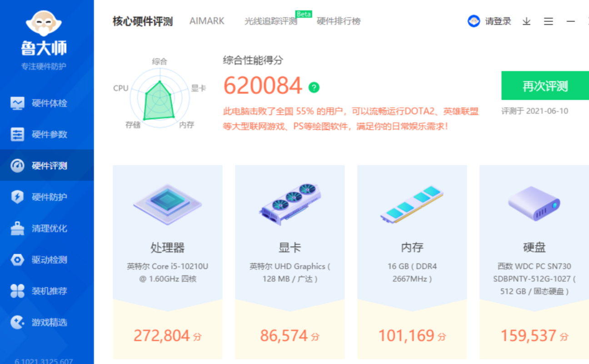Viewport: 589px width, 364px height.
Task: Click the user avatar icon
Action: (474, 21)
